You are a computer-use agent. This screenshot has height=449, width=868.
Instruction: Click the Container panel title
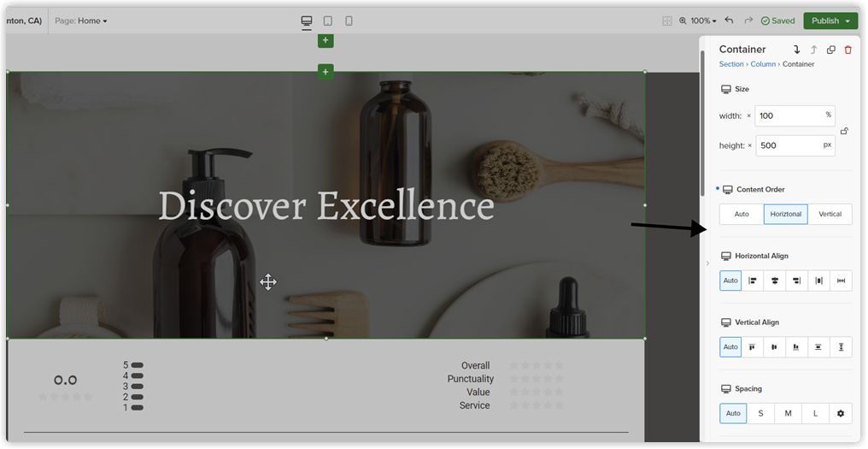tap(742, 50)
